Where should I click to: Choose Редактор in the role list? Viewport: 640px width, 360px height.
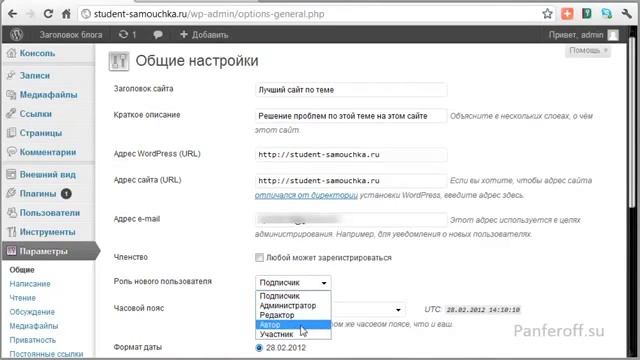293,315
